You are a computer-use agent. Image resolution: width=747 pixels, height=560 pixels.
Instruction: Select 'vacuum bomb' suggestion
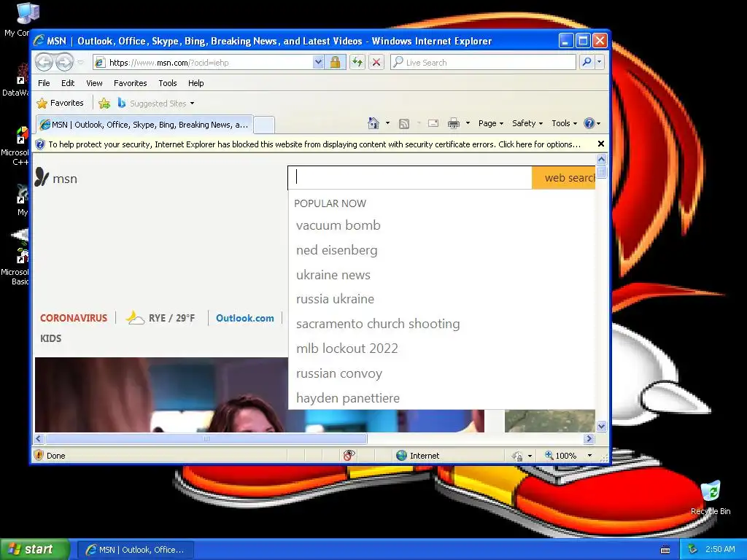coord(338,225)
